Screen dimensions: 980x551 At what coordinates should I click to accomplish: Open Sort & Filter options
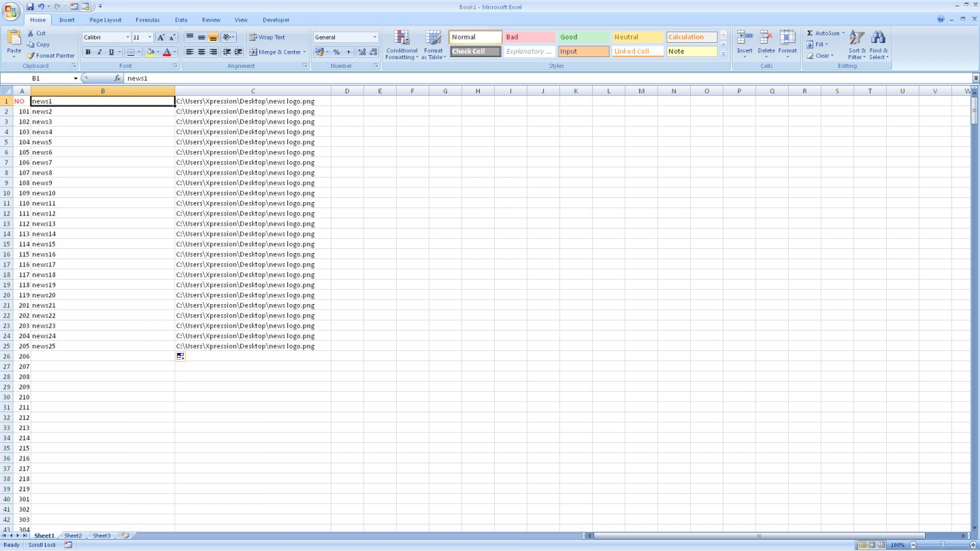[857, 45]
